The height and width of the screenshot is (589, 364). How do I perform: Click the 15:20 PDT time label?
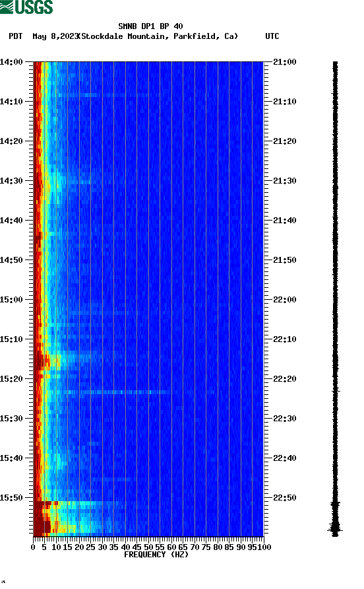pos(11,378)
